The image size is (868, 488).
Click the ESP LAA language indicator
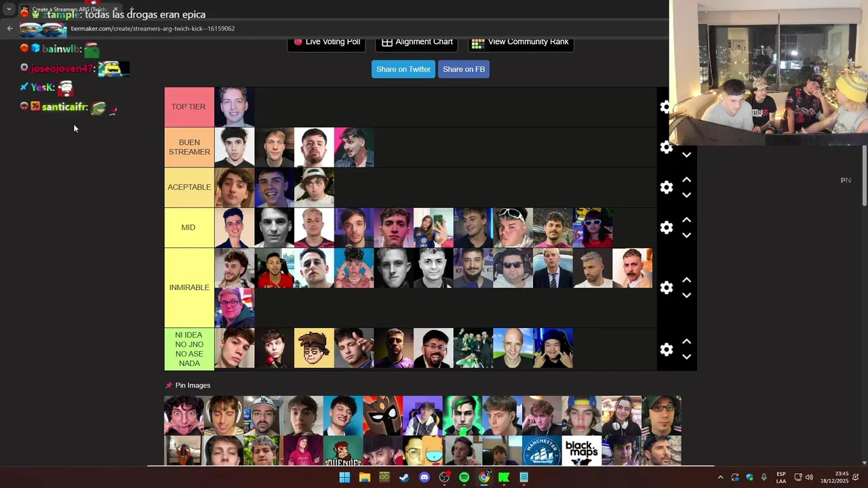[781, 477]
